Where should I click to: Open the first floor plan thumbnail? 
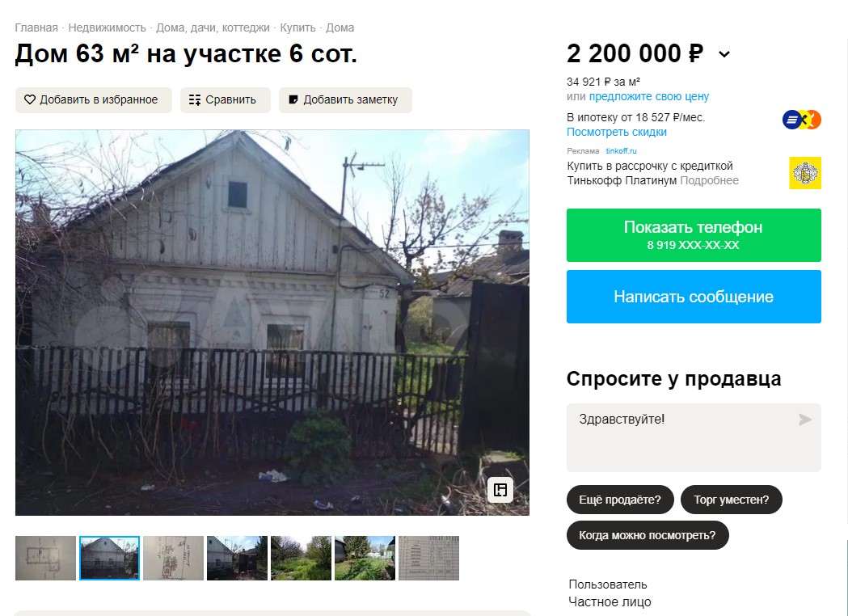[45, 558]
